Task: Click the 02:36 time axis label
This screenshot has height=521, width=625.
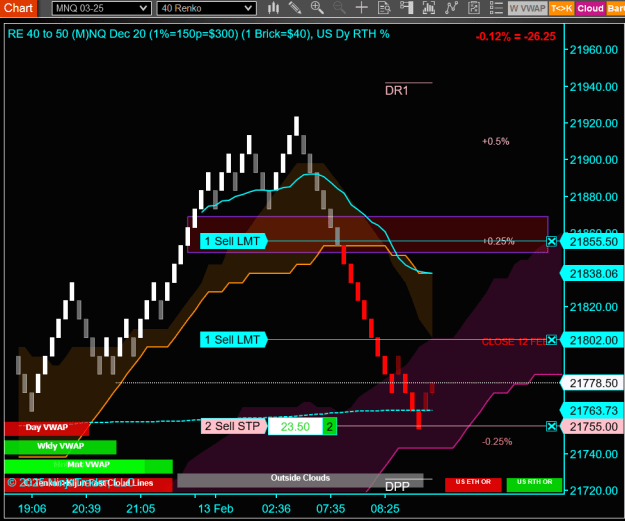Action: click(276, 509)
